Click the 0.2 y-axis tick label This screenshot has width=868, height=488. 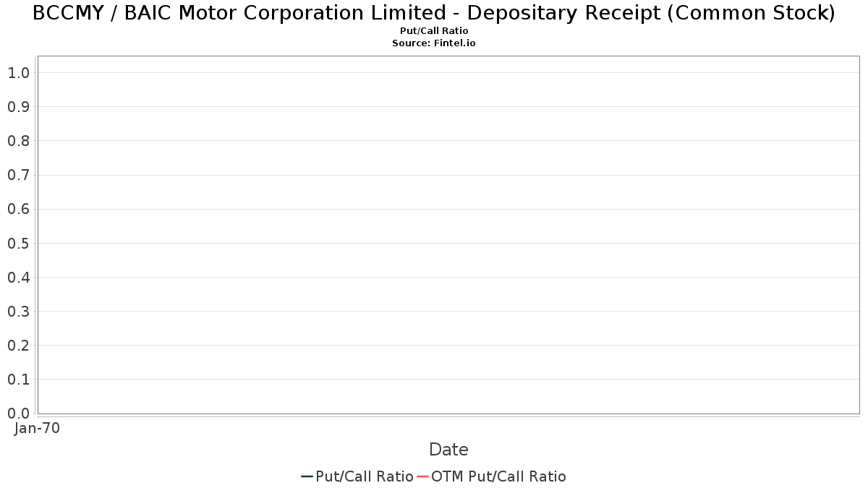18,345
